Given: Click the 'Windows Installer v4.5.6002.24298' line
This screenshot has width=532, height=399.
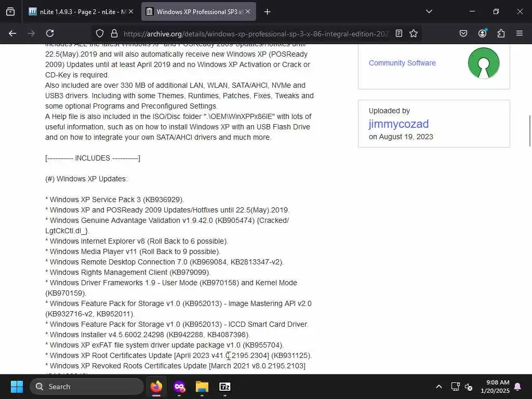Looking at the screenshot, I should tap(148, 335).
